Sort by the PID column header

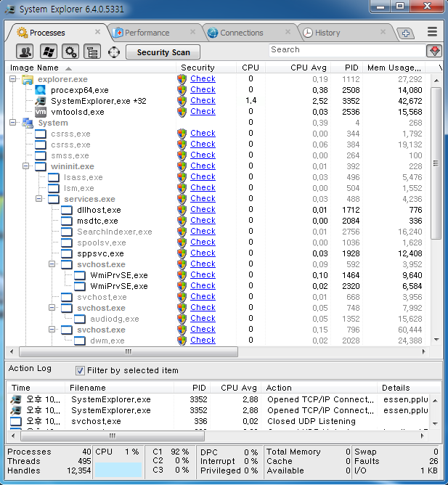tap(347, 68)
